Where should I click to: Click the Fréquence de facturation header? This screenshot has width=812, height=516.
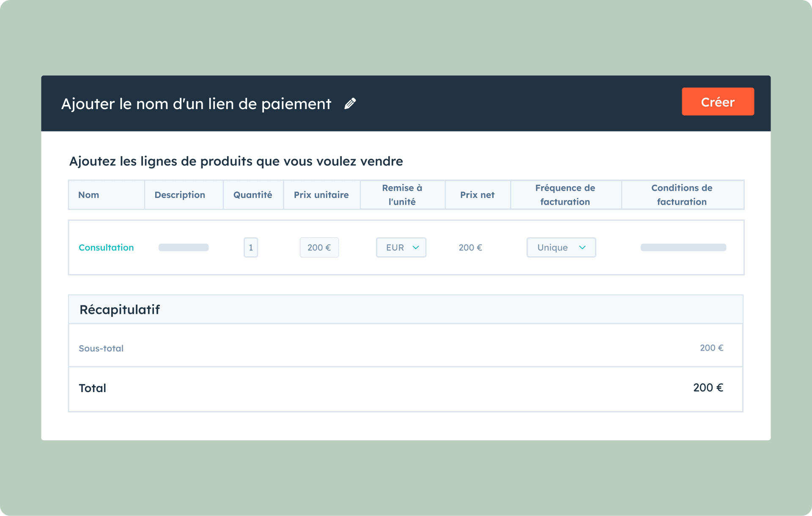pos(565,195)
